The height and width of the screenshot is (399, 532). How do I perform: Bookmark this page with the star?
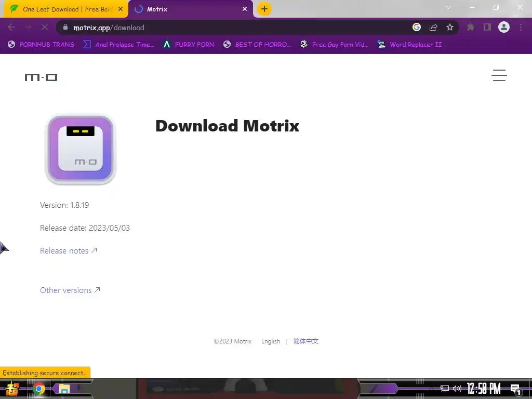(450, 27)
